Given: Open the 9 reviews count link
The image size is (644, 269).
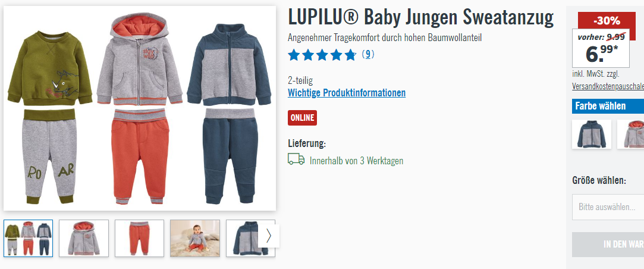Looking at the screenshot, I should [368, 54].
